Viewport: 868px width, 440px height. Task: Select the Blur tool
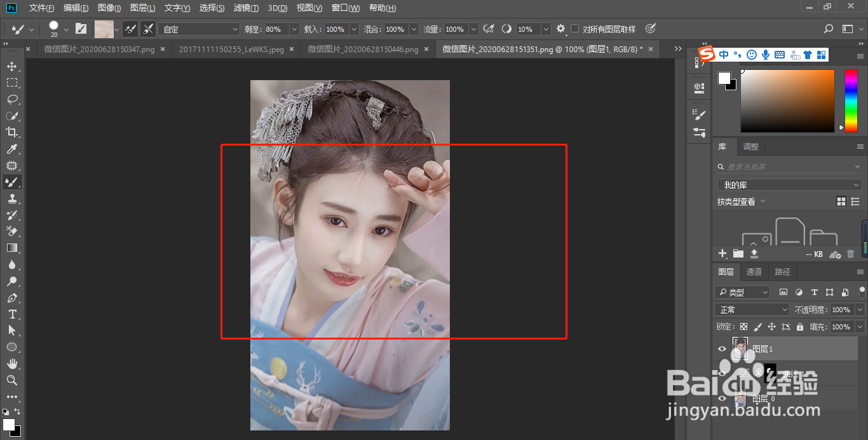11,265
